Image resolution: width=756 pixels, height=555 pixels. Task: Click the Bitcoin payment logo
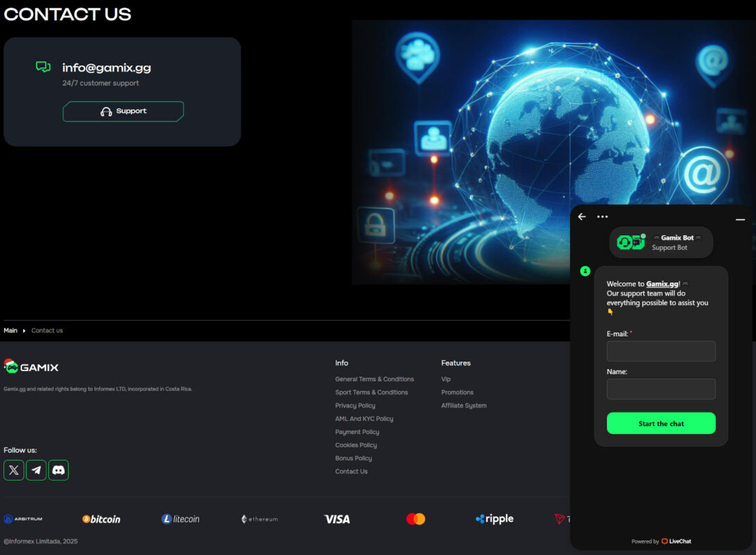(x=101, y=519)
